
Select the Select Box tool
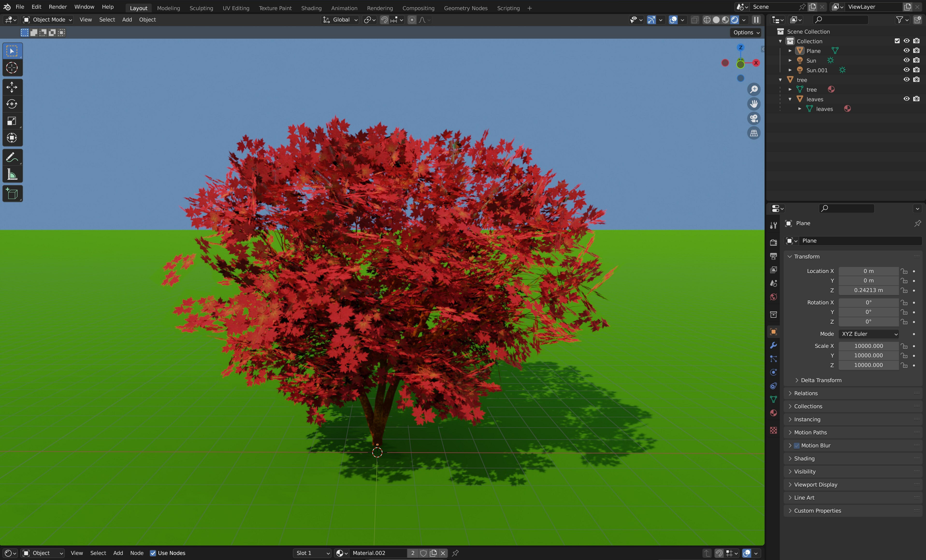12,51
